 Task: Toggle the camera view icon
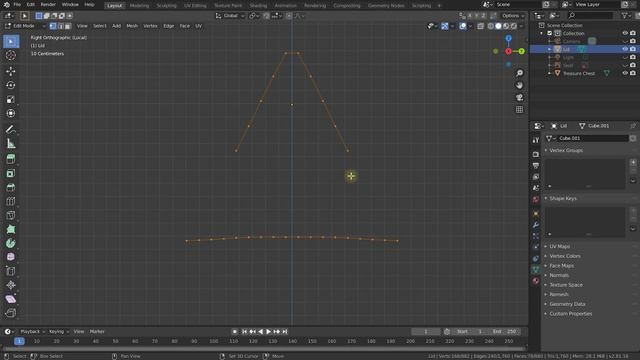519,98
